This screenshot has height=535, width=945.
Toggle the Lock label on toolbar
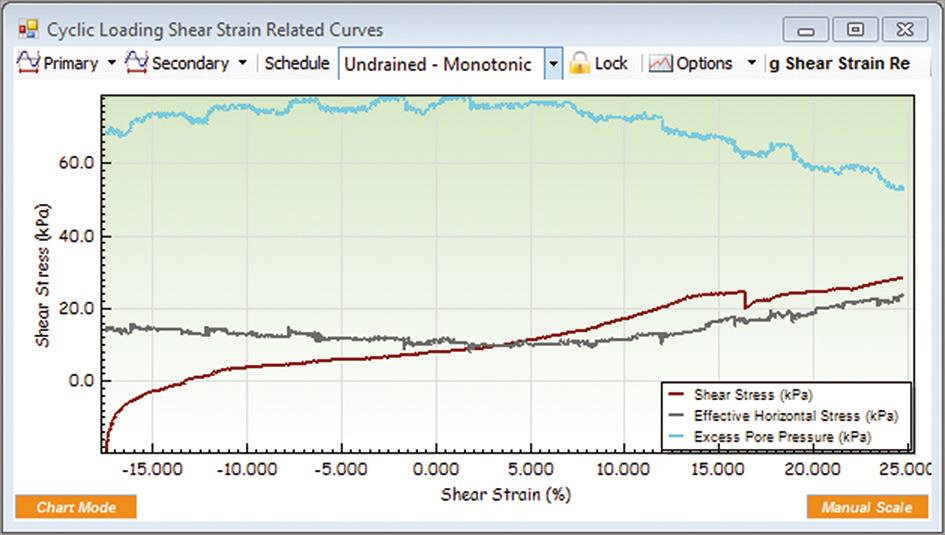611,63
